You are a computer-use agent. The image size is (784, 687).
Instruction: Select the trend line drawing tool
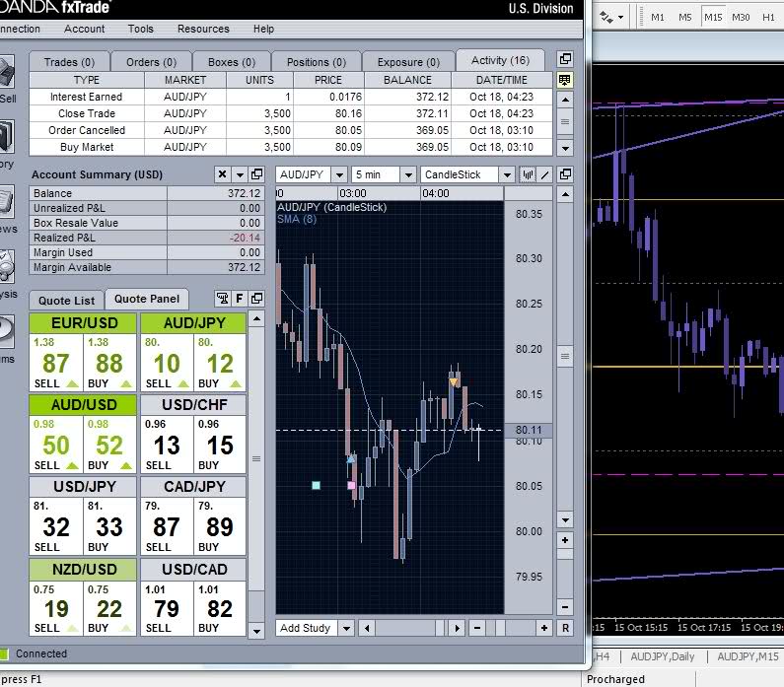pyautogui.click(x=545, y=174)
